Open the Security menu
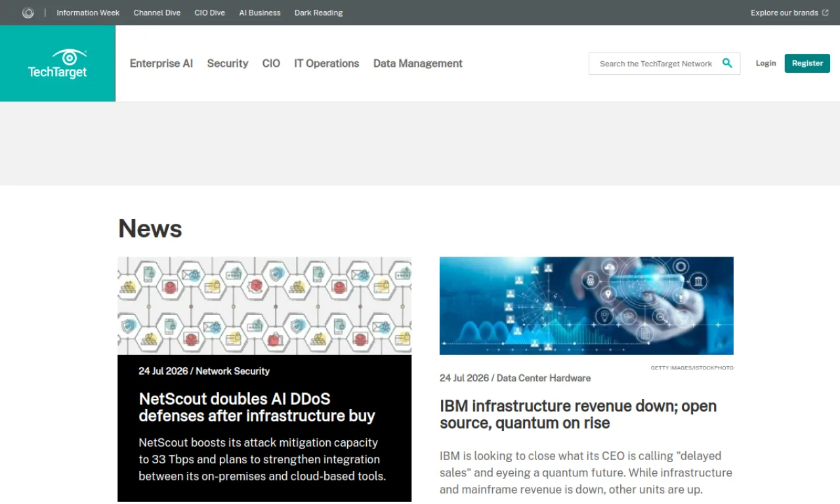 pyautogui.click(x=228, y=64)
